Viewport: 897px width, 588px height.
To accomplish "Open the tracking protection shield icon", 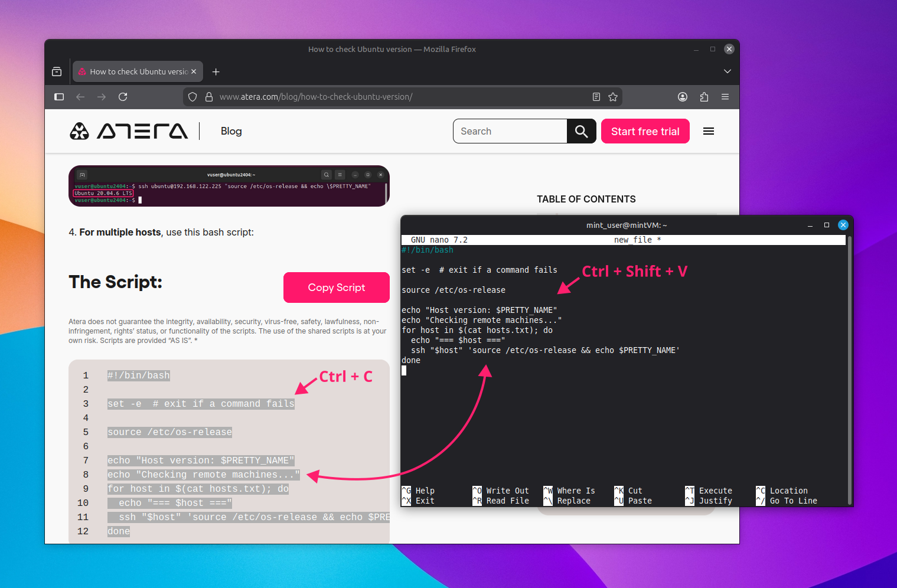I will (193, 97).
